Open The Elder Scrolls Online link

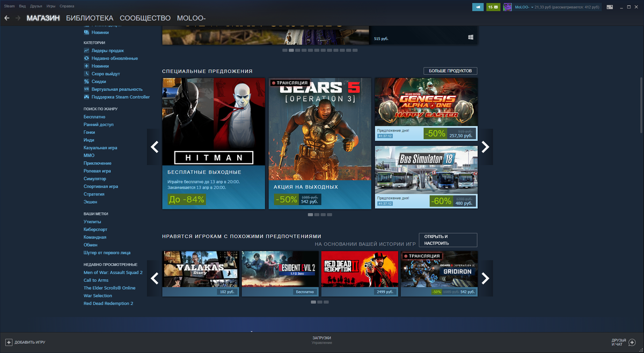point(109,288)
